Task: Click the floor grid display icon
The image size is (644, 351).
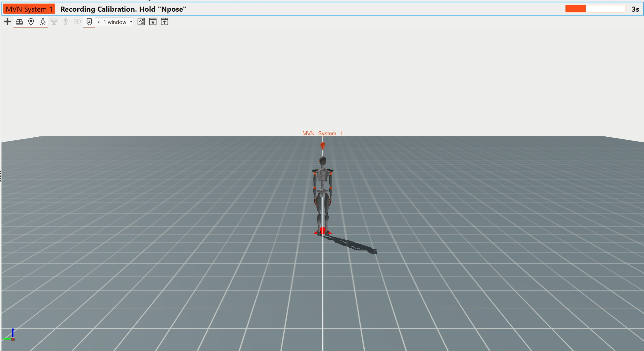Action: coord(19,21)
